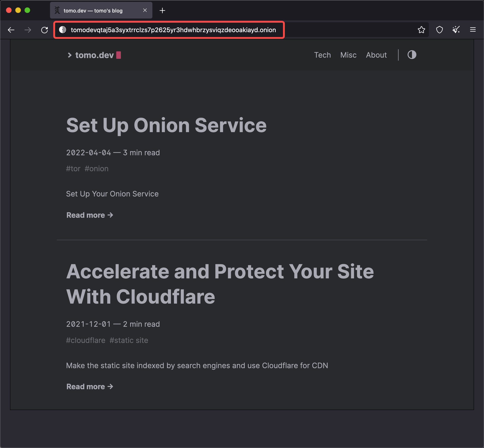Select the Misc menu item
This screenshot has height=448, width=484.
348,55
